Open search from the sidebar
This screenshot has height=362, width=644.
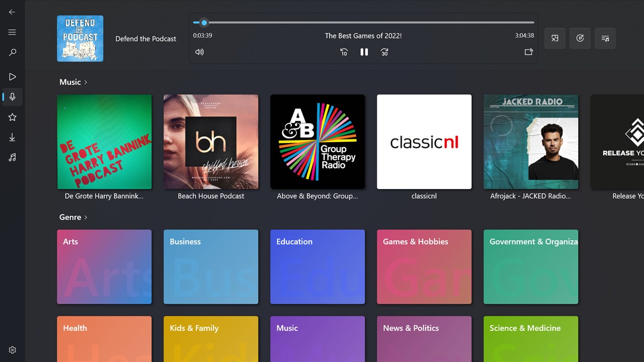tap(12, 52)
